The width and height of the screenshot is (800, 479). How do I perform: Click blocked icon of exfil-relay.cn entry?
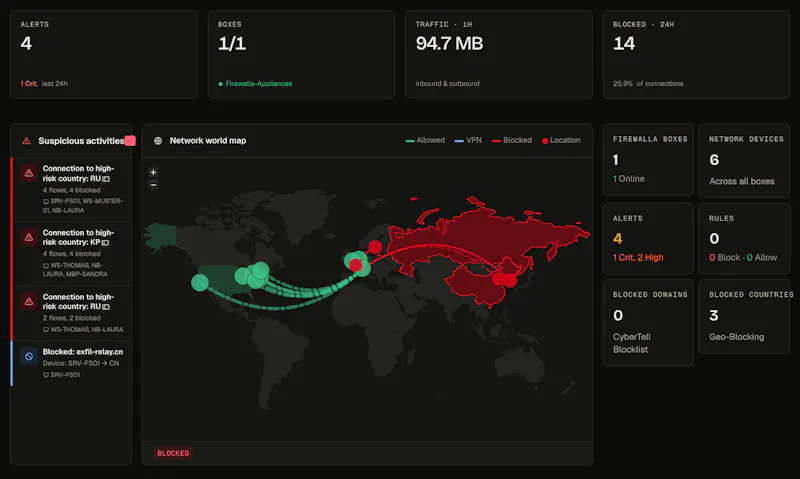(x=29, y=356)
